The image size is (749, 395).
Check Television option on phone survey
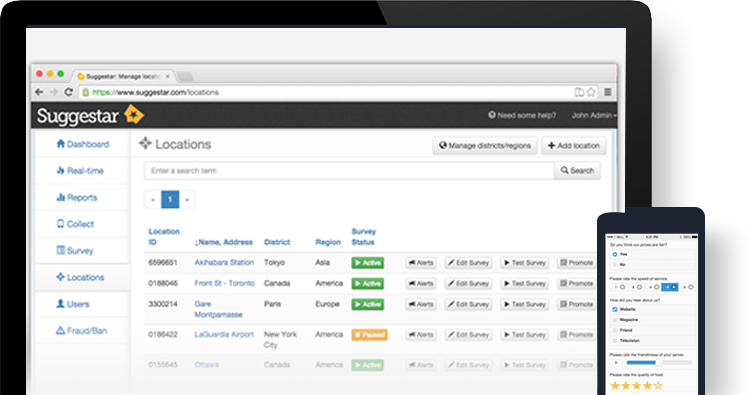pyautogui.click(x=615, y=341)
